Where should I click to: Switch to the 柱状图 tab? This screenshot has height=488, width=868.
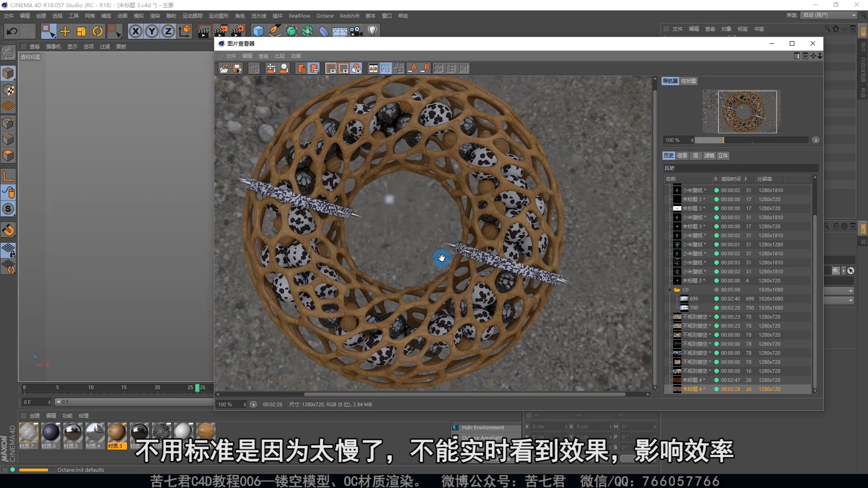(x=689, y=81)
